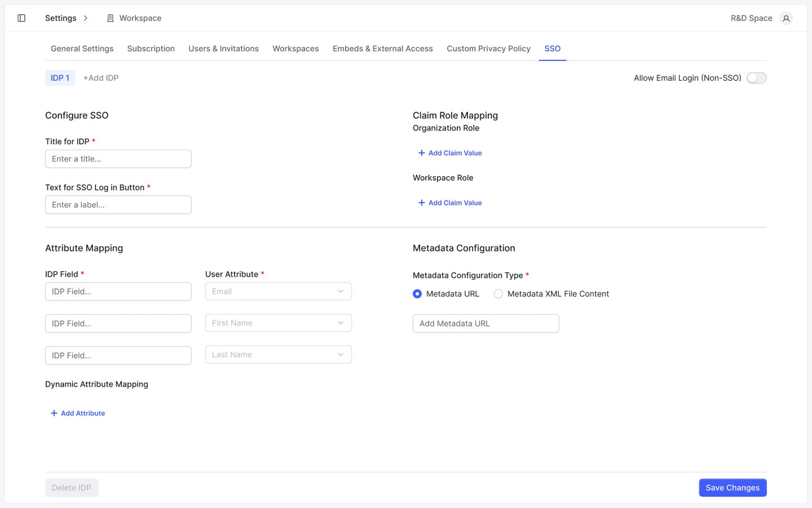The image size is (812, 508).
Task: Add Claim Value under Workspace Role
Action: [450, 203]
